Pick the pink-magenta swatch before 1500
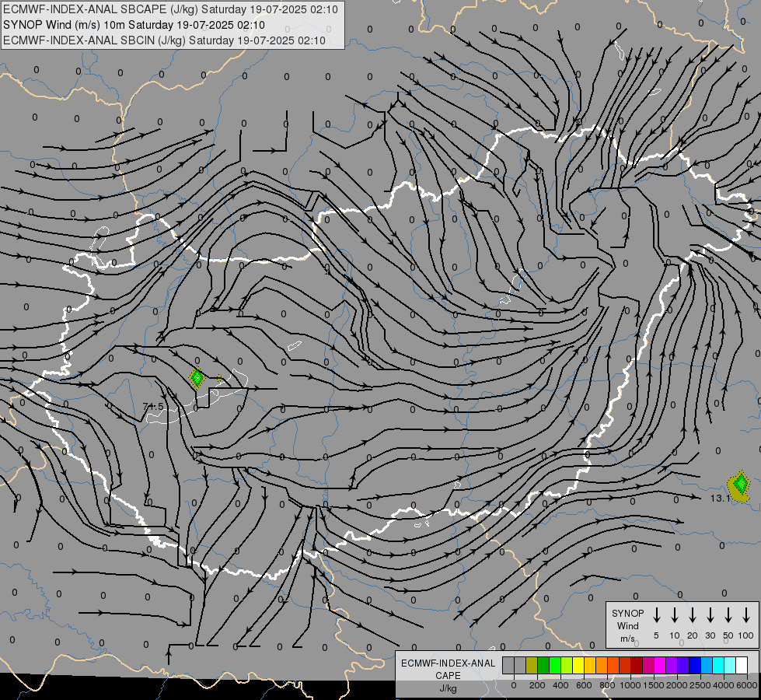 [x=648, y=666]
